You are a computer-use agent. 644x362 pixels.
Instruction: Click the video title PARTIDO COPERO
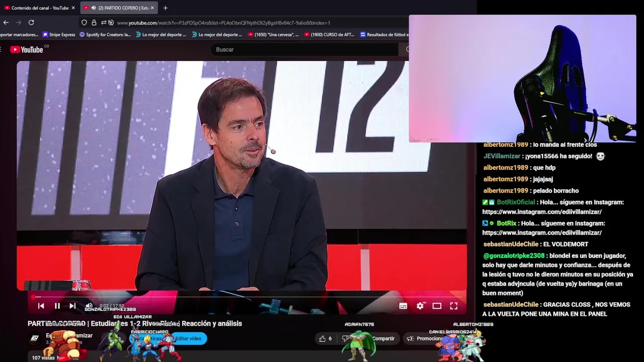pyautogui.click(x=135, y=323)
